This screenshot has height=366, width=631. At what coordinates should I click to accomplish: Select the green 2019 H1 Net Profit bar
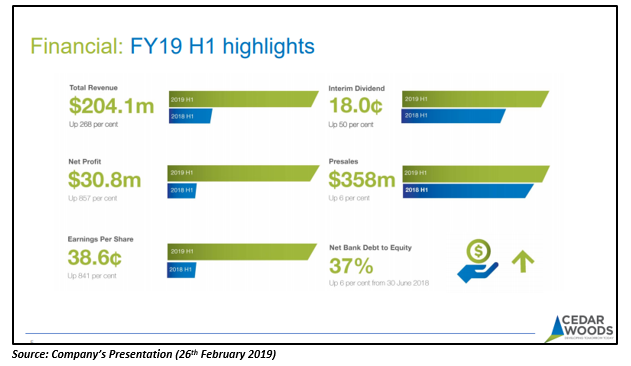pyautogui.click(x=243, y=173)
